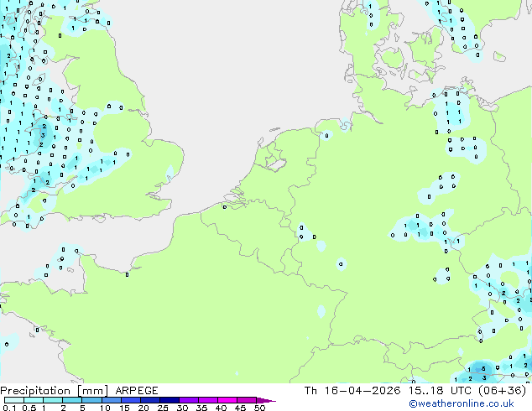
Task: Select the 1–2 mm legend color swatch
Action: click(53, 400)
